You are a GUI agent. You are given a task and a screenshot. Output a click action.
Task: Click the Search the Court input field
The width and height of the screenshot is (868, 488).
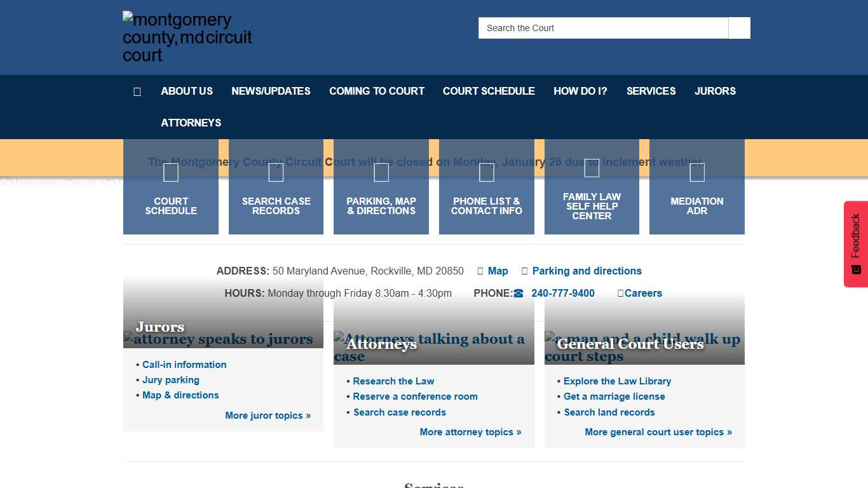pos(602,28)
